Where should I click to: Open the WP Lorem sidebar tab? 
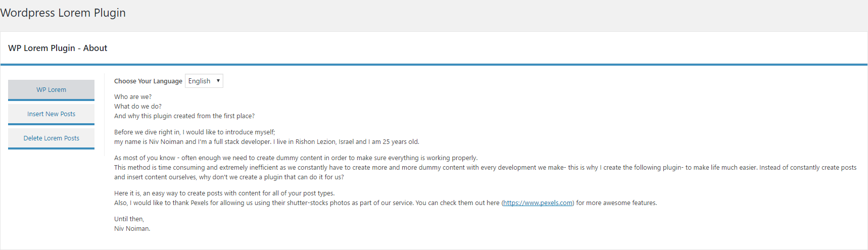pos(51,90)
